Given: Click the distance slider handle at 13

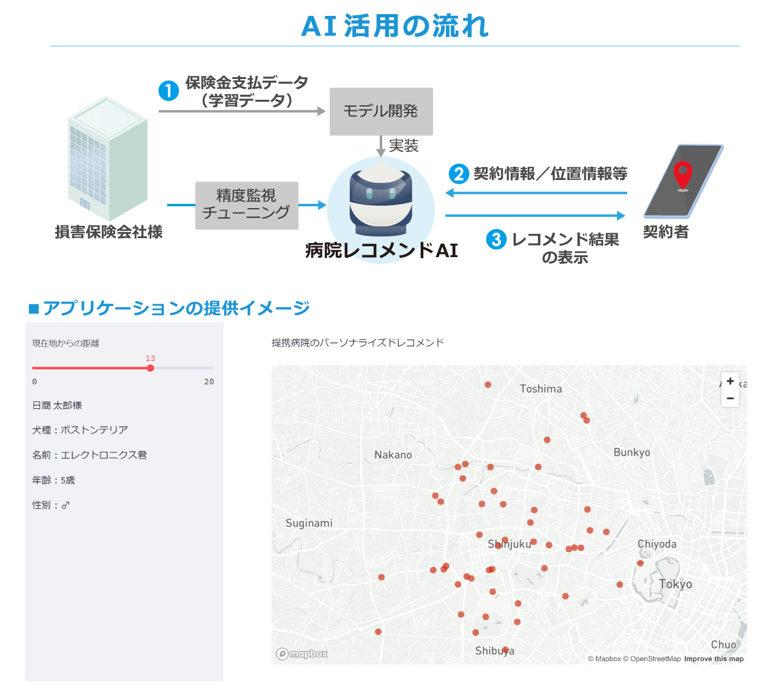Looking at the screenshot, I should [x=151, y=368].
